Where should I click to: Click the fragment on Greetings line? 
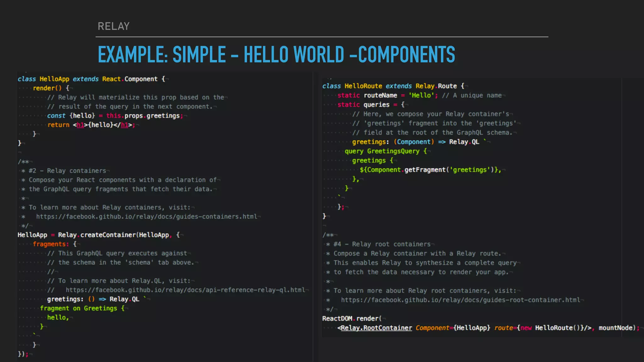coord(82,308)
